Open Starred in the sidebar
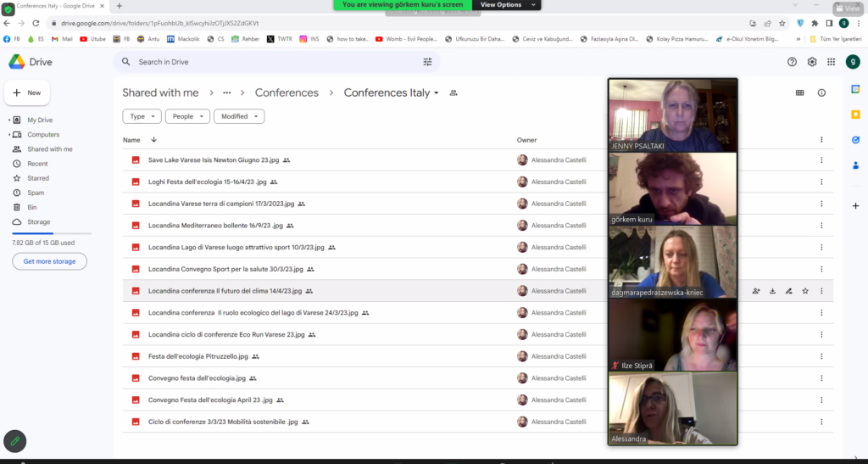This screenshot has width=868, height=464. 38,178
